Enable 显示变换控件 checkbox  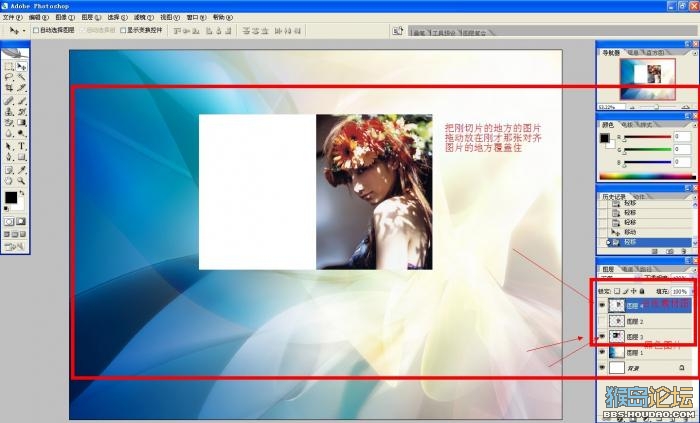click(123, 30)
